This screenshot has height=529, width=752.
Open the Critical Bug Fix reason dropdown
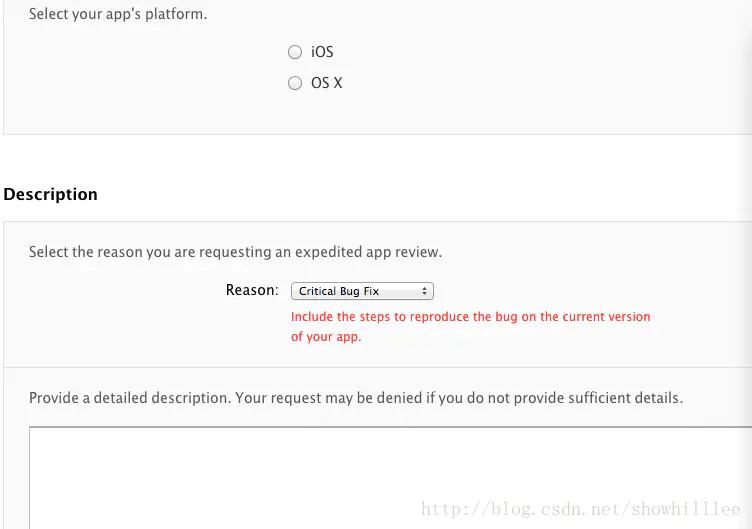tap(361, 291)
